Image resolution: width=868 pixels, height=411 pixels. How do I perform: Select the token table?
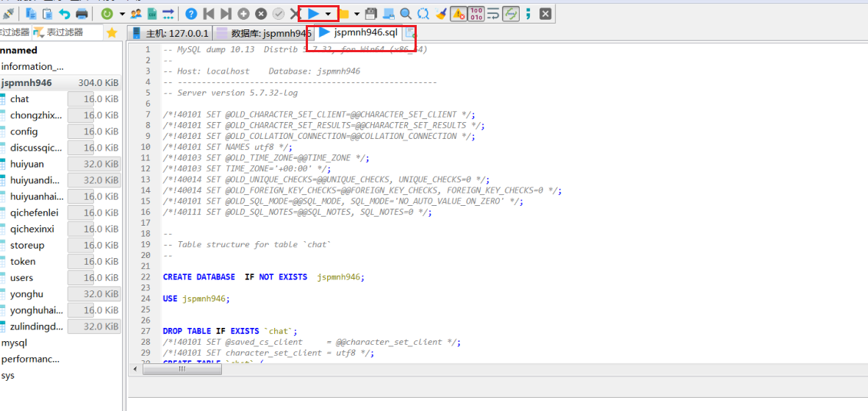23,262
